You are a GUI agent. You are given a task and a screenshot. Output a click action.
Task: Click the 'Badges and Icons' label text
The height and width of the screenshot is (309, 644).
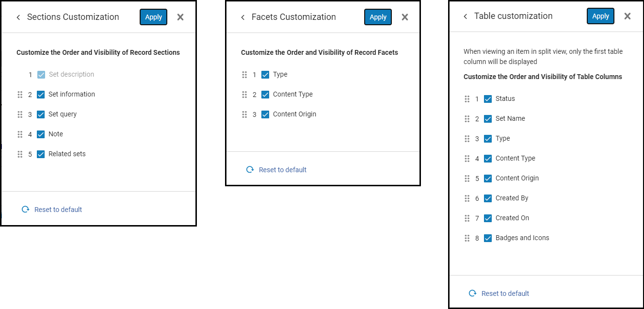coord(522,238)
